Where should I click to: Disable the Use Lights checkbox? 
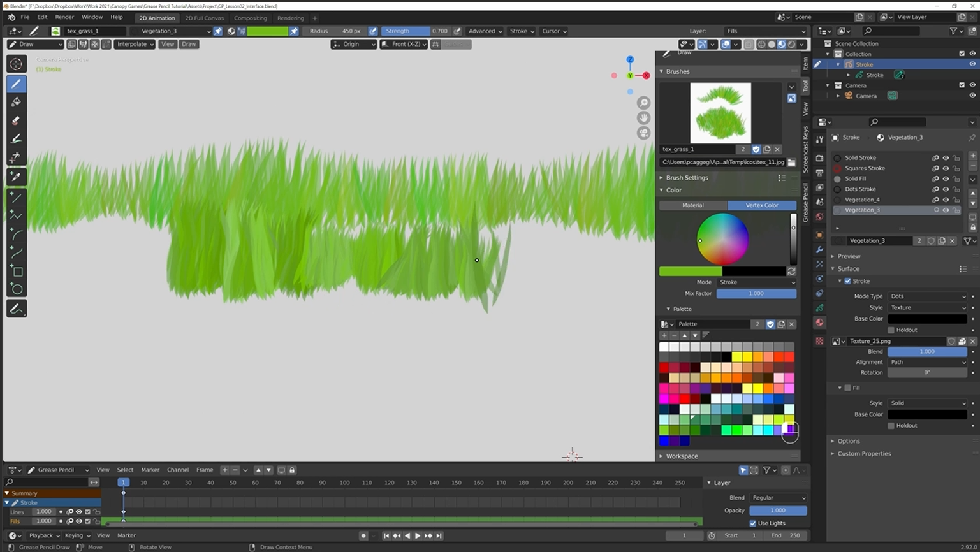[x=752, y=523]
